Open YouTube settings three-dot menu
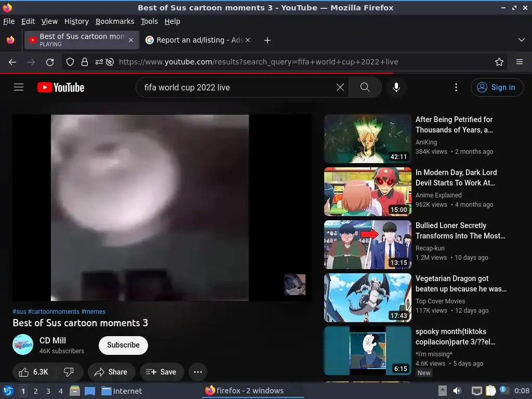 pyautogui.click(x=456, y=87)
